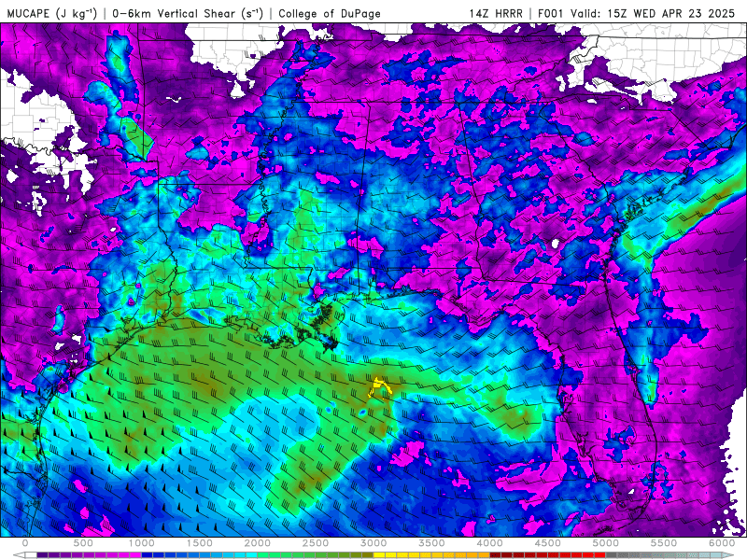Click the F001 forecast hour text
This screenshot has height=560, width=747.
coord(551,13)
